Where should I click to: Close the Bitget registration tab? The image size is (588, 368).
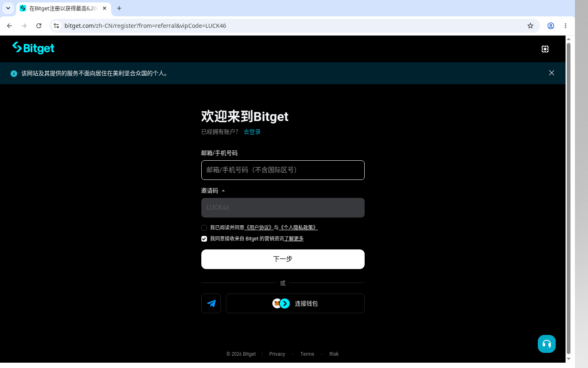click(105, 8)
